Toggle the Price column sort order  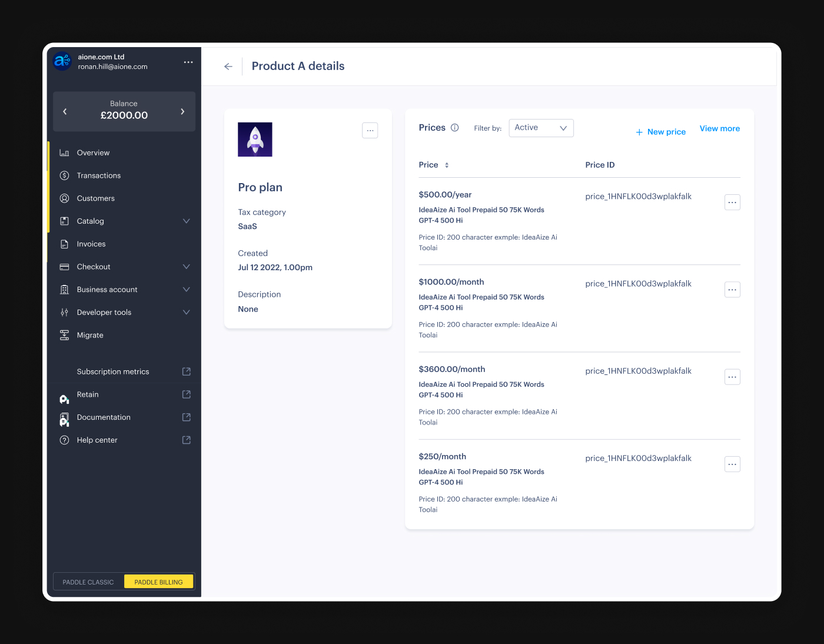tap(446, 165)
